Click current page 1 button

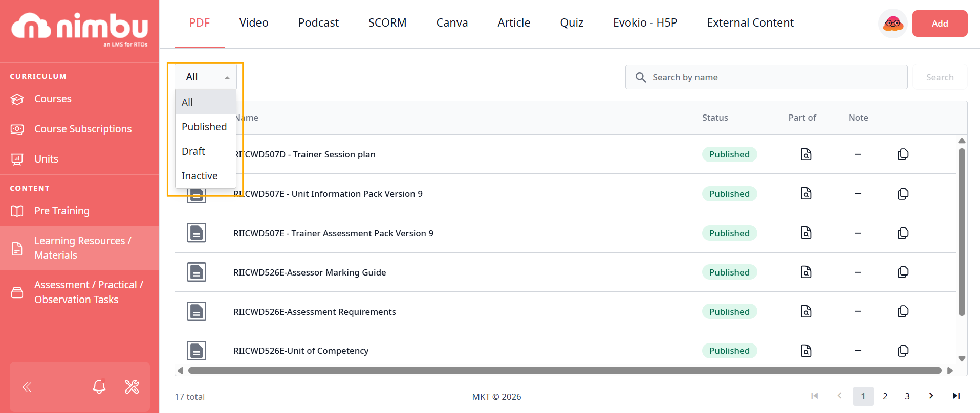(863, 396)
